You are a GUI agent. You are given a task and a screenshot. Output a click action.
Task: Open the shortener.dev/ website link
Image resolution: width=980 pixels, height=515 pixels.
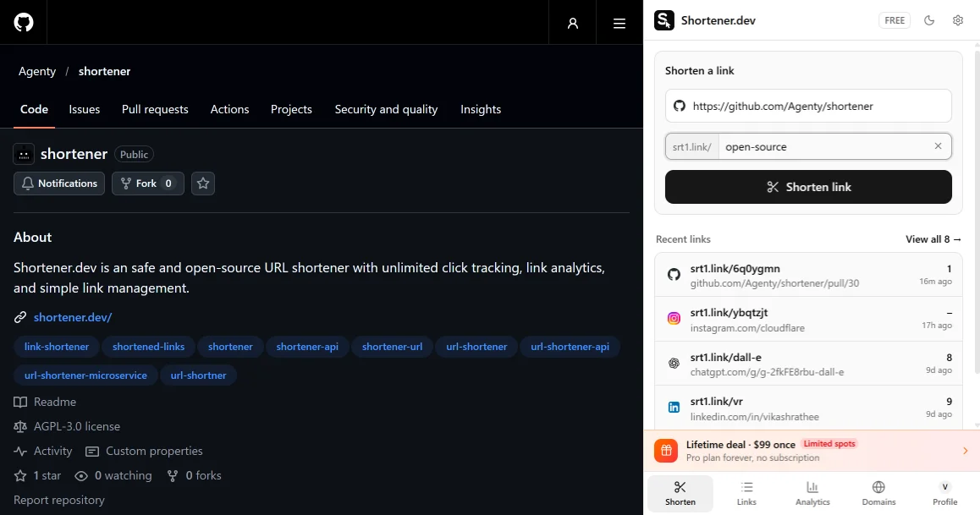tap(73, 317)
